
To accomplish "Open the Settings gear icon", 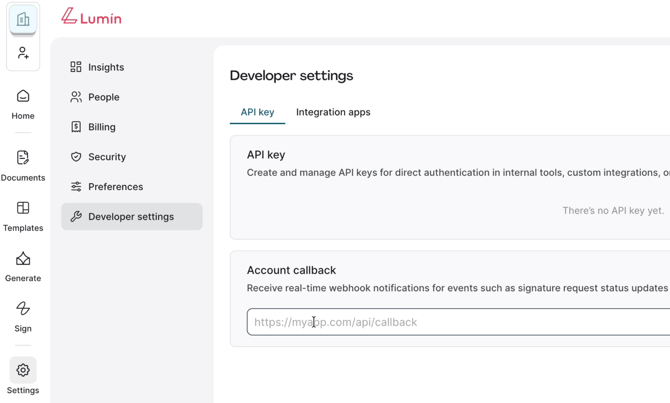I will tap(23, 370).
